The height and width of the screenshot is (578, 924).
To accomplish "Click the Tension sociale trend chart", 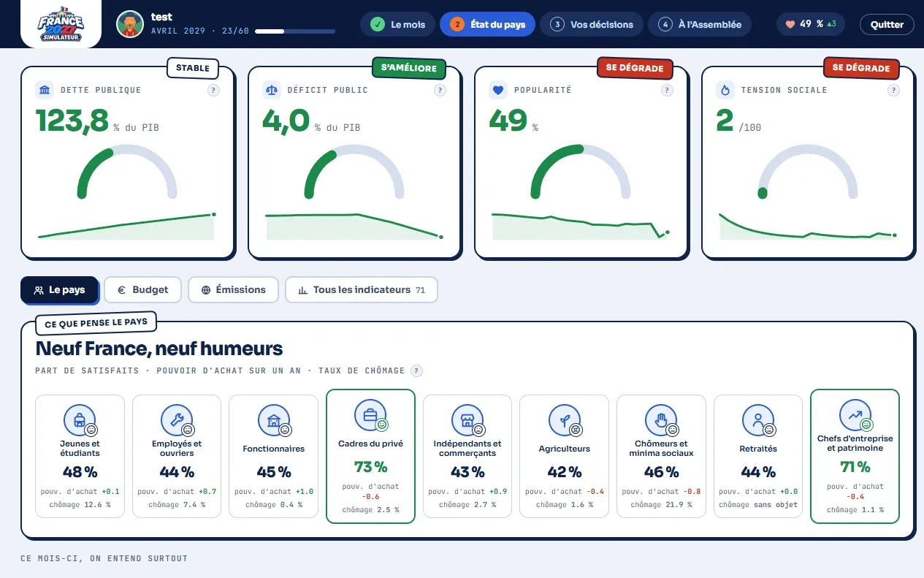I will [x=808, y=227].
